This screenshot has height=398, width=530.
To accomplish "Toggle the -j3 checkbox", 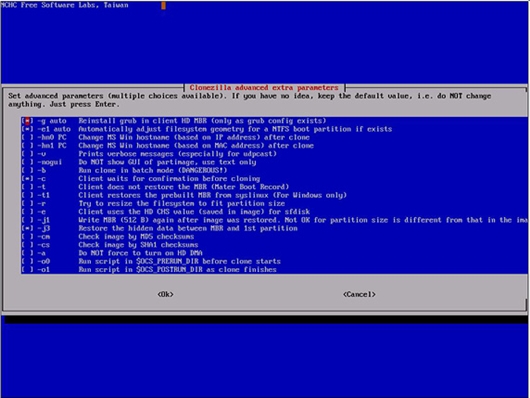I will coord(27,228).
